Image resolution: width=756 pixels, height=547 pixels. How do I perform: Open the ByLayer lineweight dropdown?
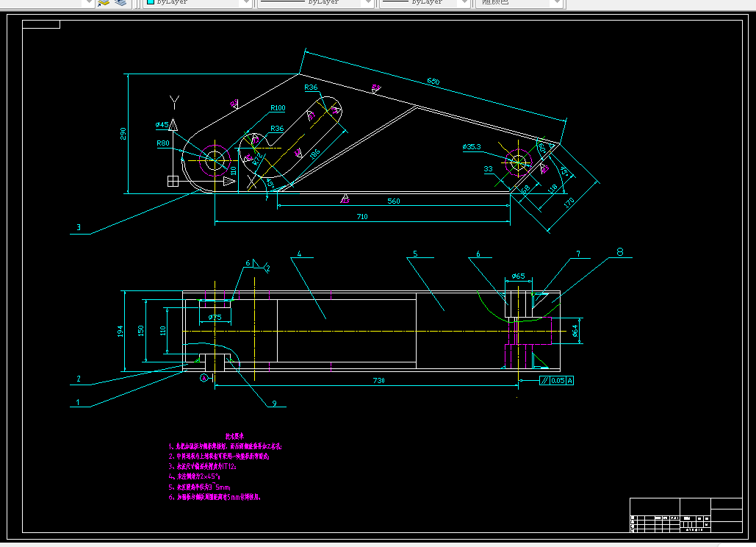[425, 2]
